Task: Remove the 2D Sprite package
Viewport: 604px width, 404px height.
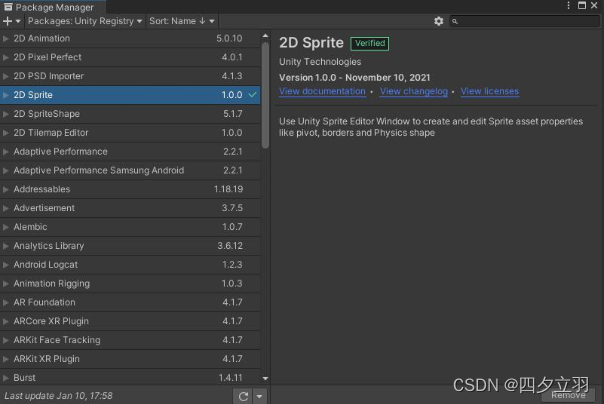Action: (568, 396)
